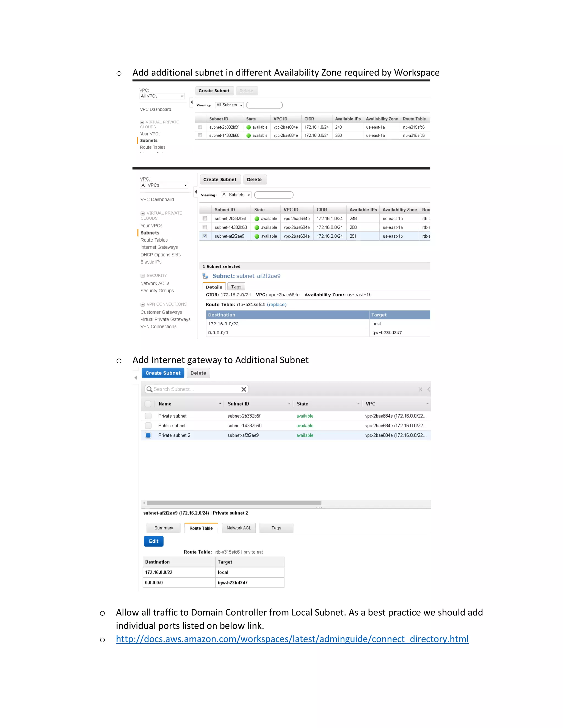
Task: Clear search with the X icon
Action: 244,389
